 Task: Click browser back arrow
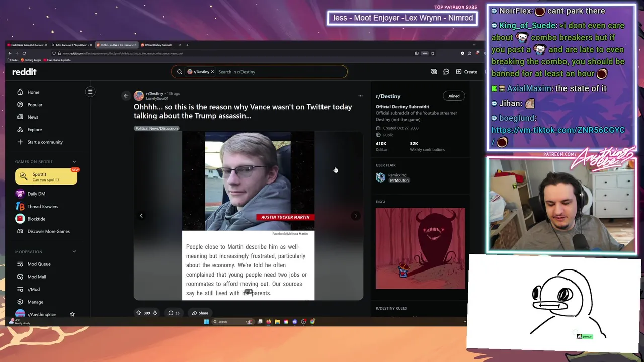click(10, 53)
